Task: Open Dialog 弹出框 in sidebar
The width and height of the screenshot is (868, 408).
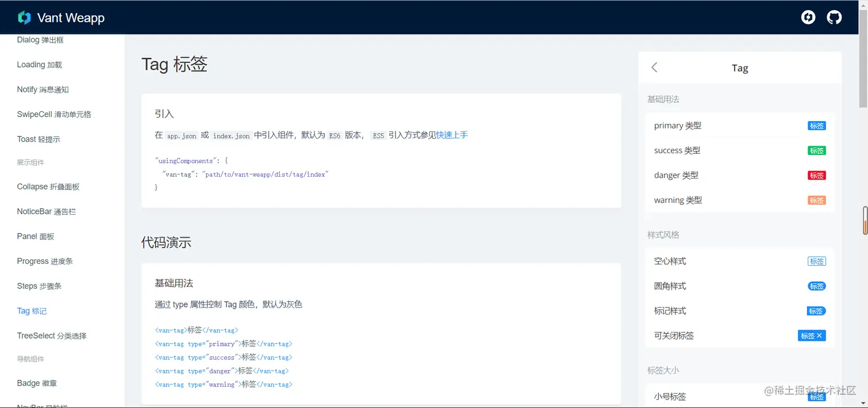Action: pos(40,40)
